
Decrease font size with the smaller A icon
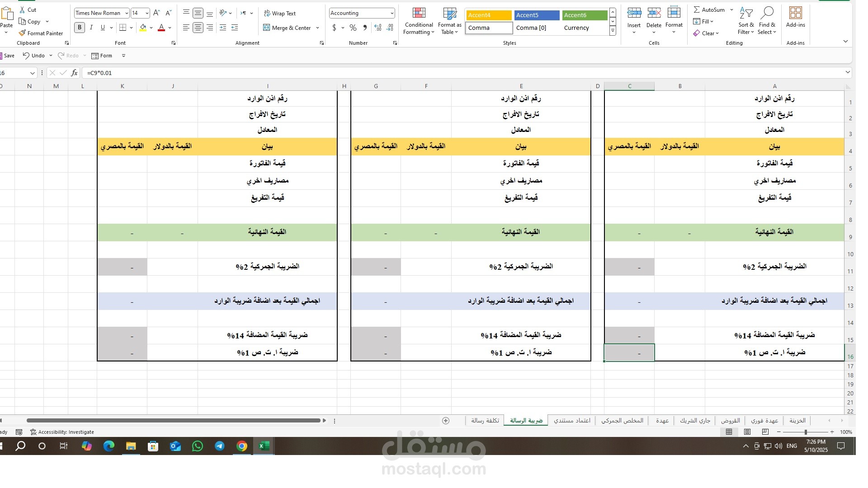(x=168, y=13)
